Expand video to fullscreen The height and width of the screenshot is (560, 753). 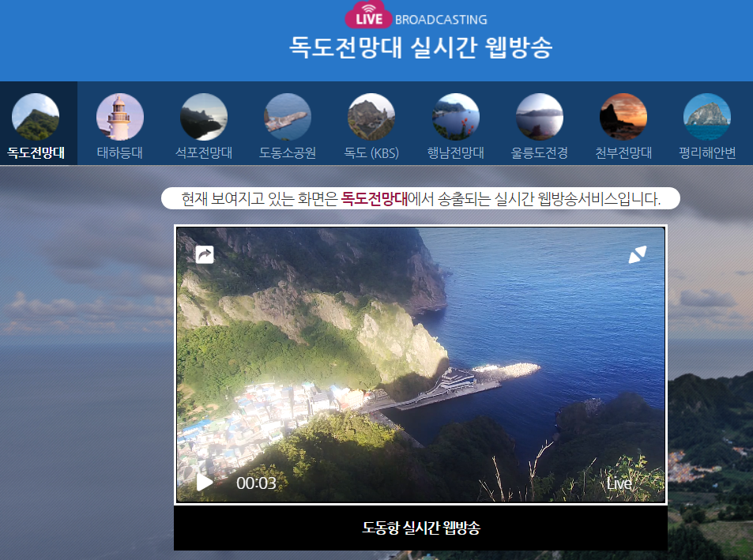pos(638,254)
